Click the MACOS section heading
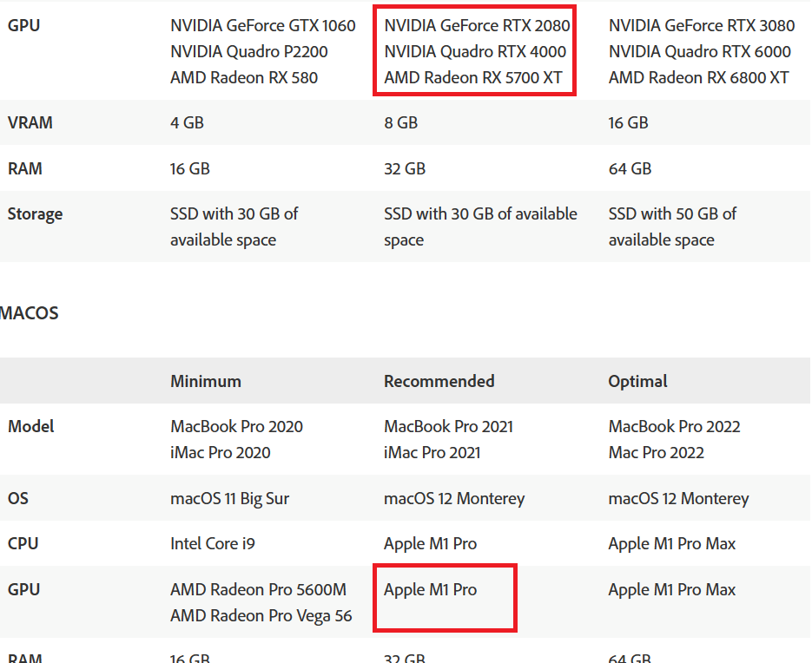This screenshot has height=663, width=812. 30,313
